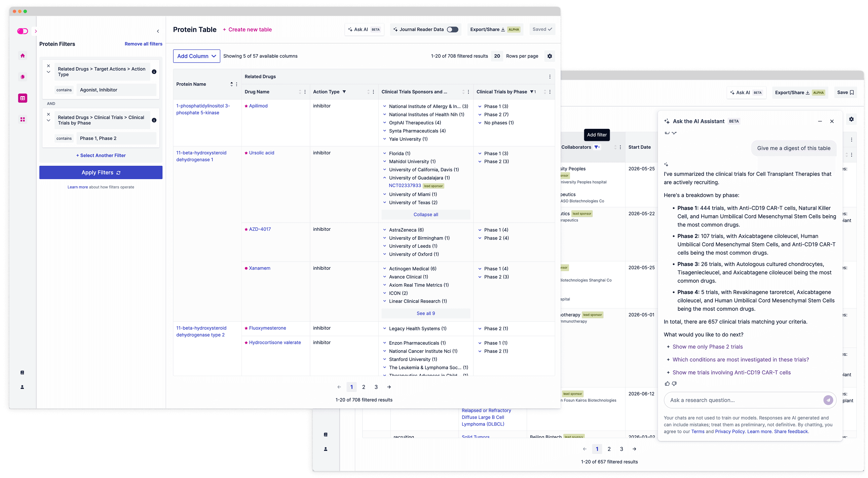The height and width of the screenshot is (478, 868).
Task: Expand the Legacy Health Systems (1) row
Action: tap(384, 329)
